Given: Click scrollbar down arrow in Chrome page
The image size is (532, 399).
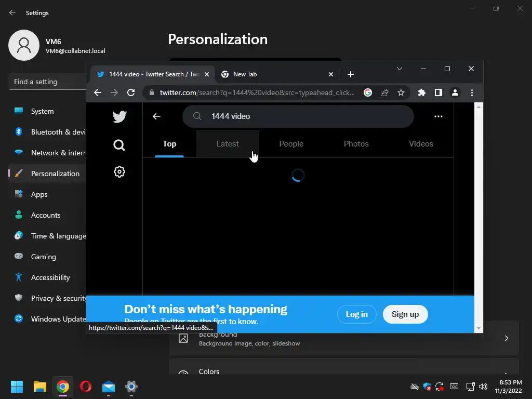Looking at the screenshot, I should (x=478, y=328).
